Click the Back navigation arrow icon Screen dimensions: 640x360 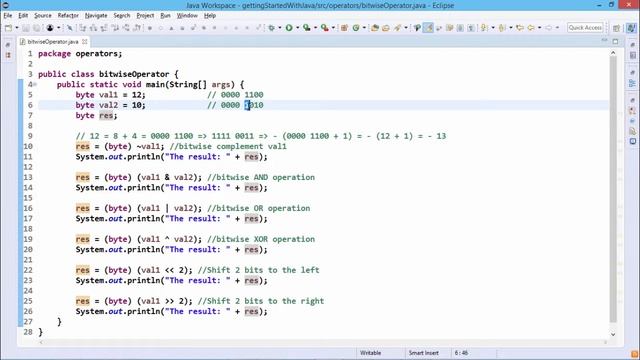click(x=531, y=28)
